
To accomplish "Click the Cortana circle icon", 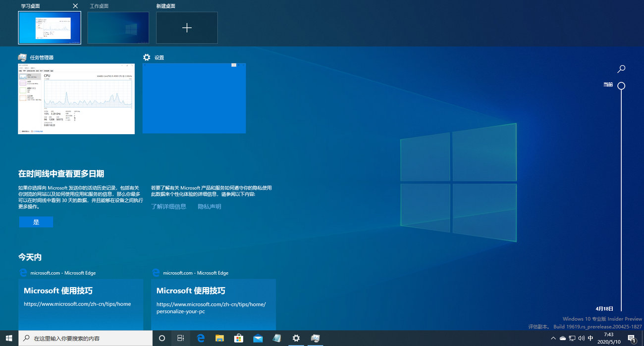I will coord(162,338).
